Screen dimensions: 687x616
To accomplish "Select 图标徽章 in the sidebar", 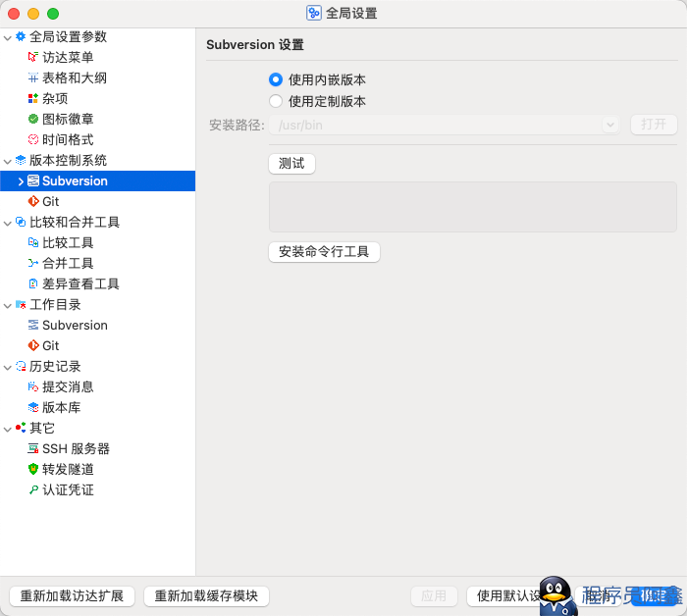I will click(68, 119).
